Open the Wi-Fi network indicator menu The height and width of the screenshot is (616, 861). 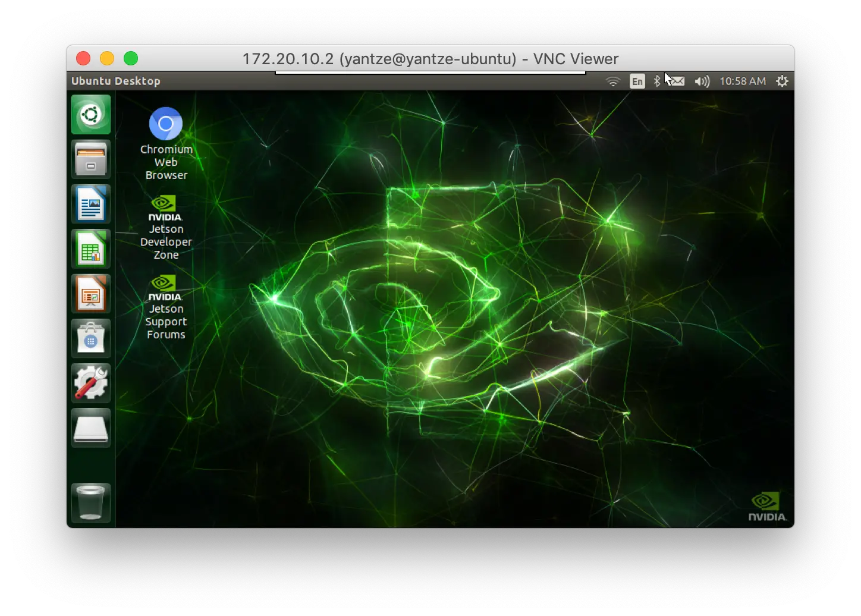pos(613,81)
